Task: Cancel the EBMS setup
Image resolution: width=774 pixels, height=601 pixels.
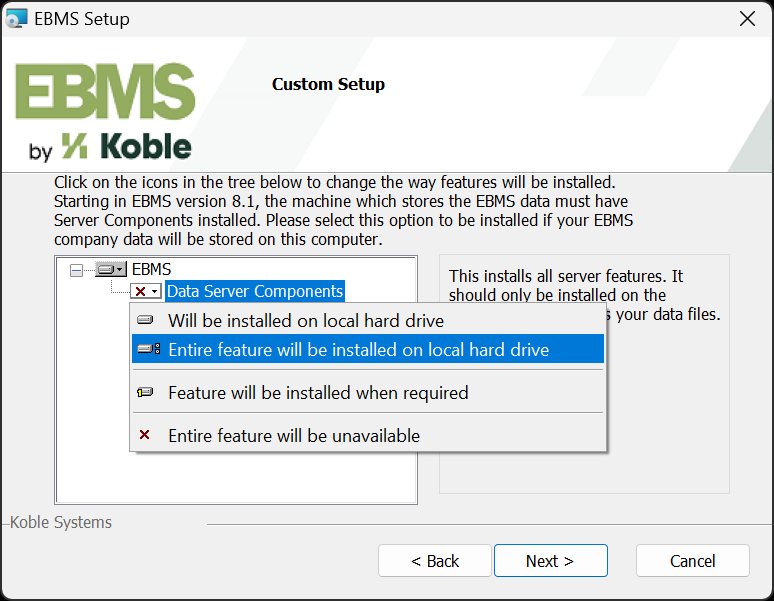Action: tap(692, 561)
